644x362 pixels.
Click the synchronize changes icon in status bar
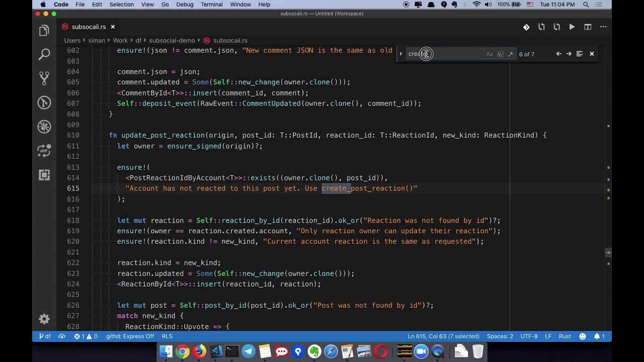click(62, 336)
